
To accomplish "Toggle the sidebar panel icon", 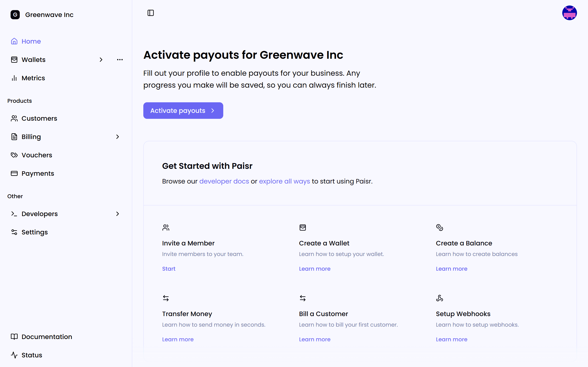I will point(151,13).
